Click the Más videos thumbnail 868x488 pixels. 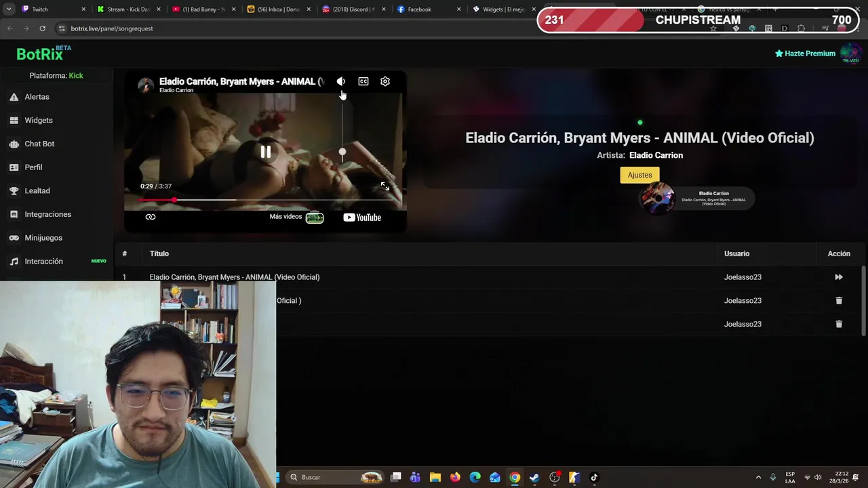click(315, 218)
